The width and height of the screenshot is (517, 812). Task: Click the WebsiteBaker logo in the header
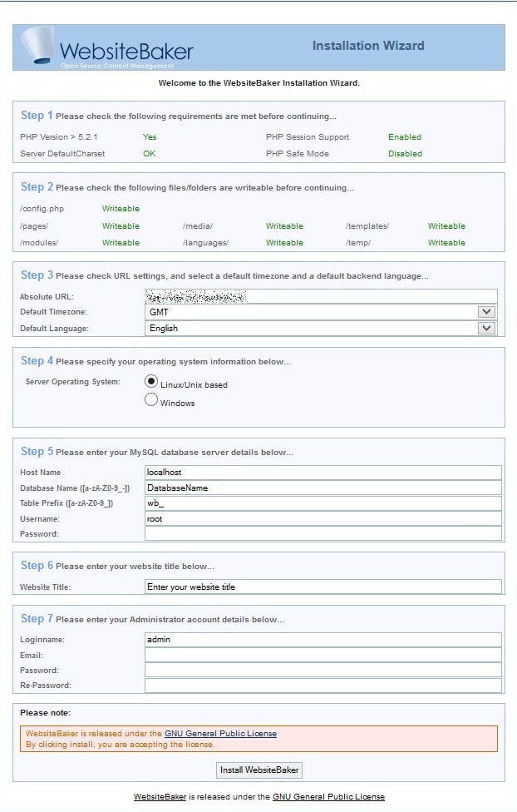[106, 47]
